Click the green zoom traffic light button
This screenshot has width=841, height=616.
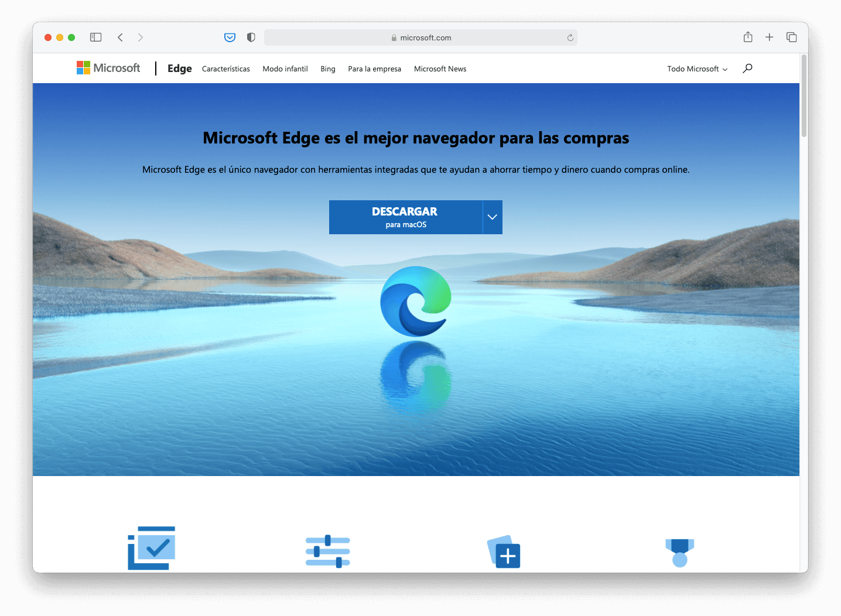[x=71, y=37]
